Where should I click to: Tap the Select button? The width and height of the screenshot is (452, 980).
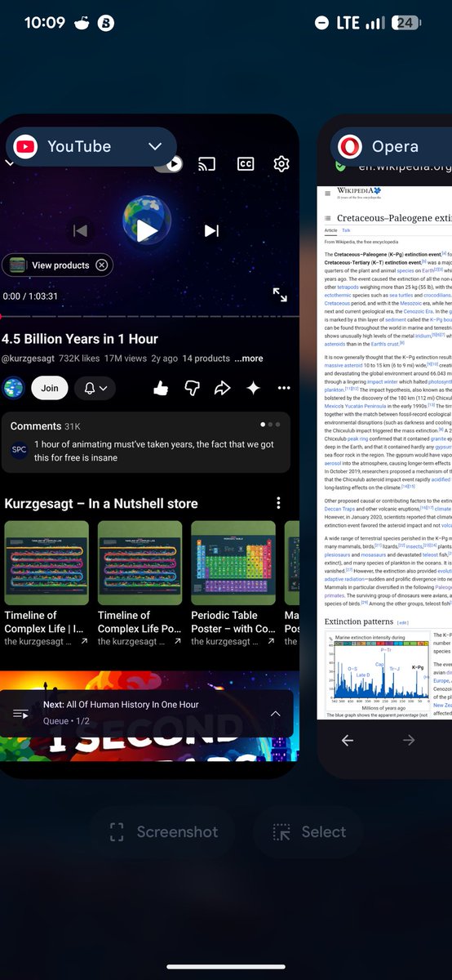[309, 832]
